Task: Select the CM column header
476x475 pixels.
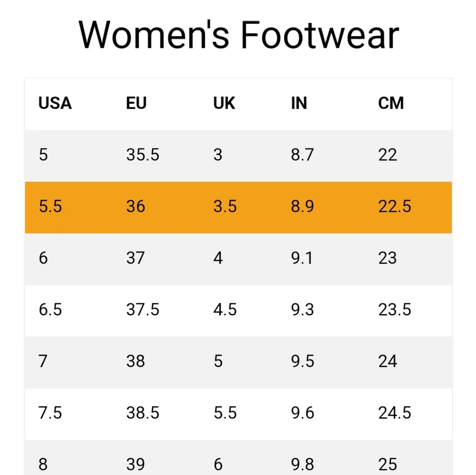Action: pyautogui.click(x=391, y=103)
